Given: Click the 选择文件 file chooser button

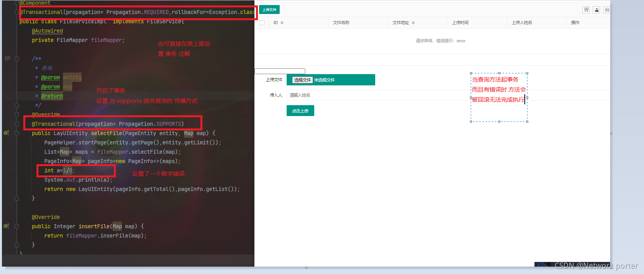Looking at the screenshot, I should pyautogui.click(x=303, y=80).
